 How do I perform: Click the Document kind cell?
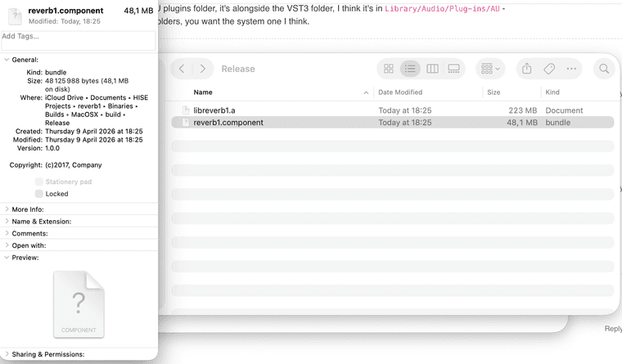(x=564, y=110)
